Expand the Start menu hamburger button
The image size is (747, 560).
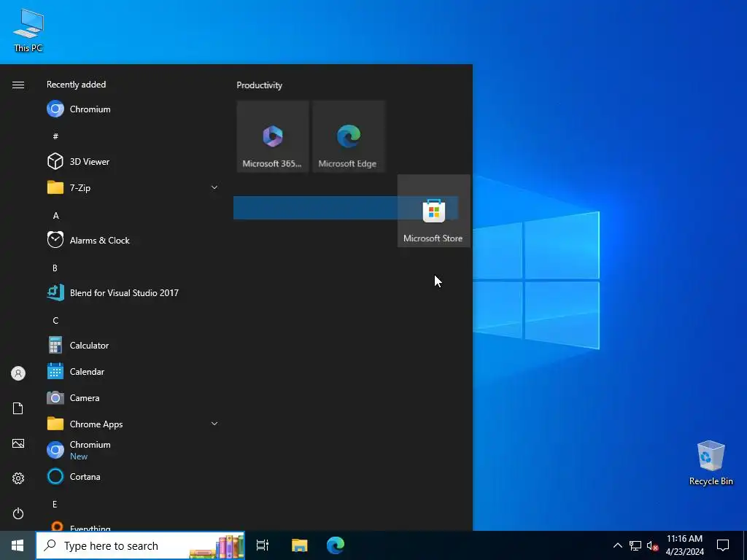[18, 85]
